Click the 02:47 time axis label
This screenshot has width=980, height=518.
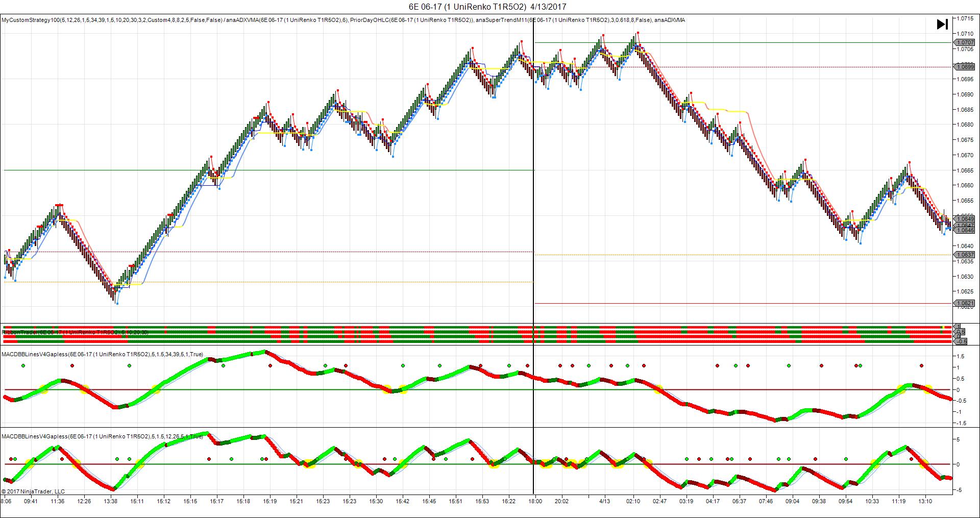point(660,501)
